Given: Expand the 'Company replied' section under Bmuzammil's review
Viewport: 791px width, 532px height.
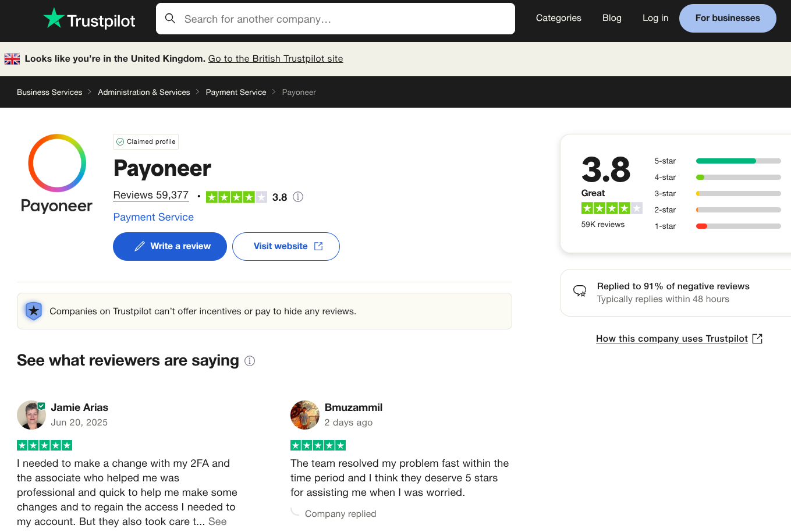Looking at the screenshot, I should (x=340, y=513).
